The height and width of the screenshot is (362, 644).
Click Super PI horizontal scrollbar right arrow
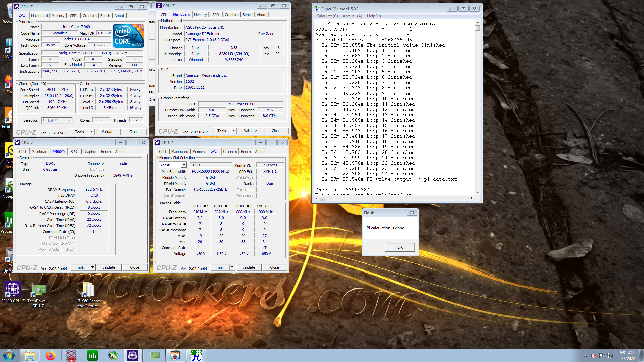click(x=472, y=198)
